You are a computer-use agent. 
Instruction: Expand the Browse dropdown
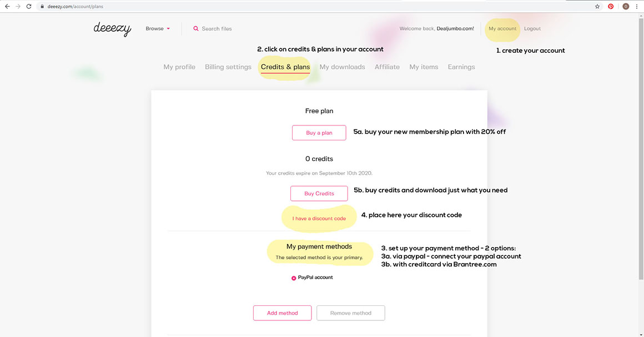point(158,29)
